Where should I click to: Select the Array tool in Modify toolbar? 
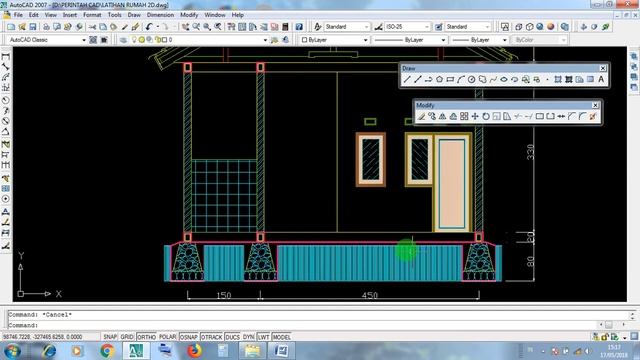pos(464,117)
